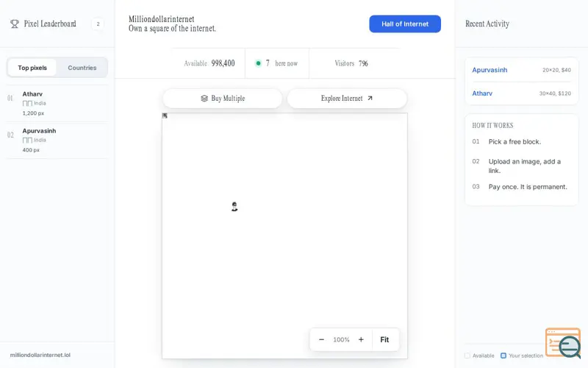Click the 100% zoom level value
This screenshot has height=368, width=588.
click(341, 339)
